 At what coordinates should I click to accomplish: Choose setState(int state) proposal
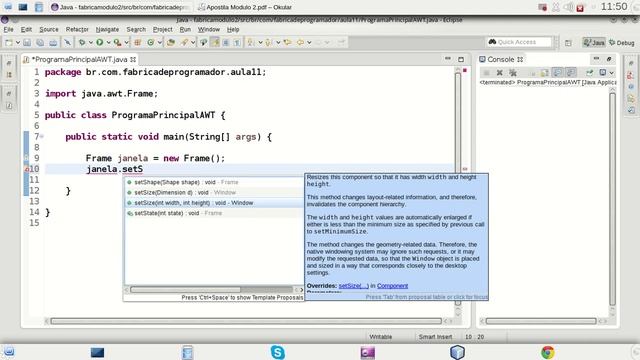click(x=214, y=213)
